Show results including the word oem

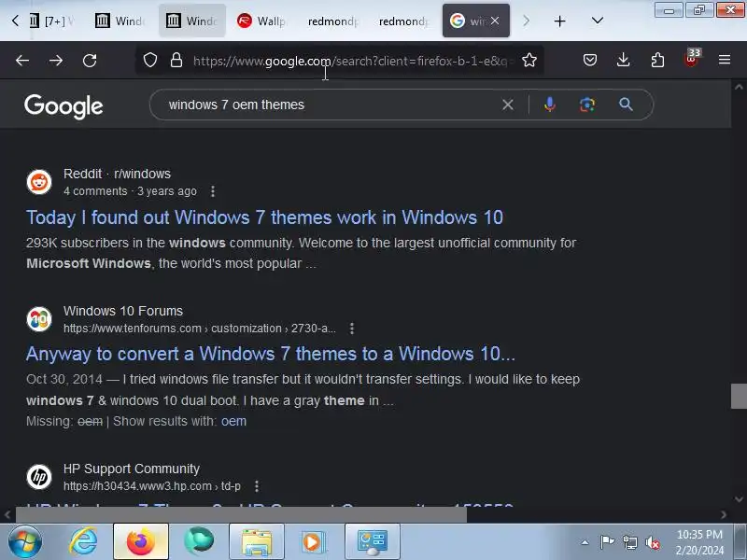point(233,422)
